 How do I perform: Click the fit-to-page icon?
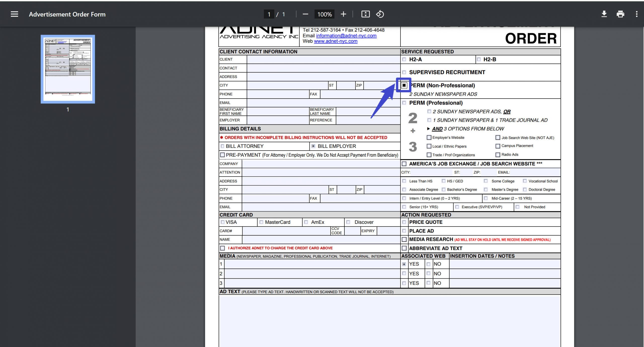[x=366, y=14]
